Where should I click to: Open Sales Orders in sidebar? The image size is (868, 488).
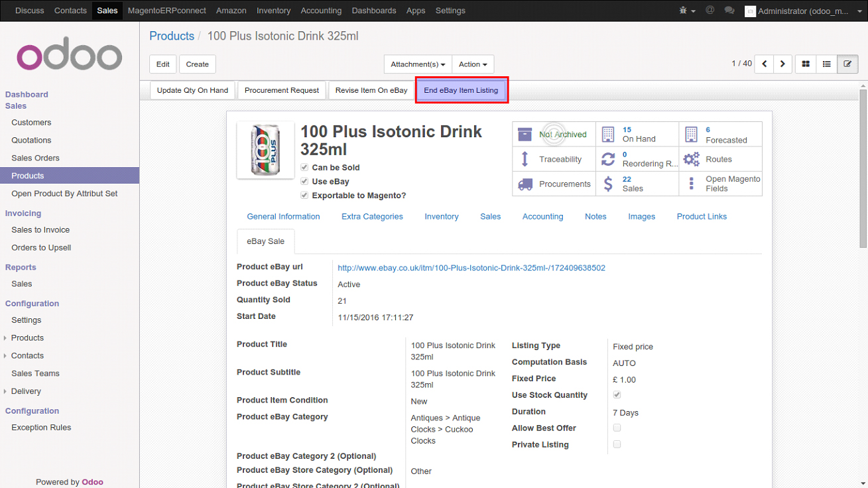point(35,158)
